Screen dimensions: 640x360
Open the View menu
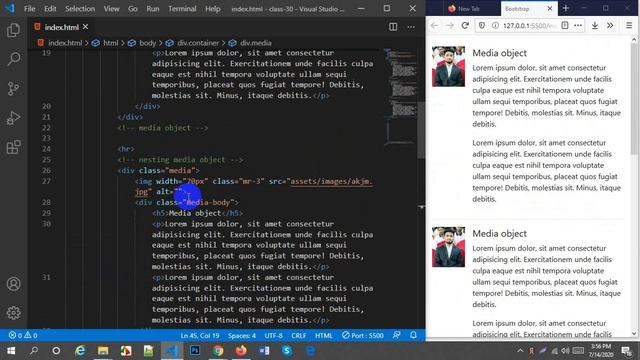click(x=111, y=9)
